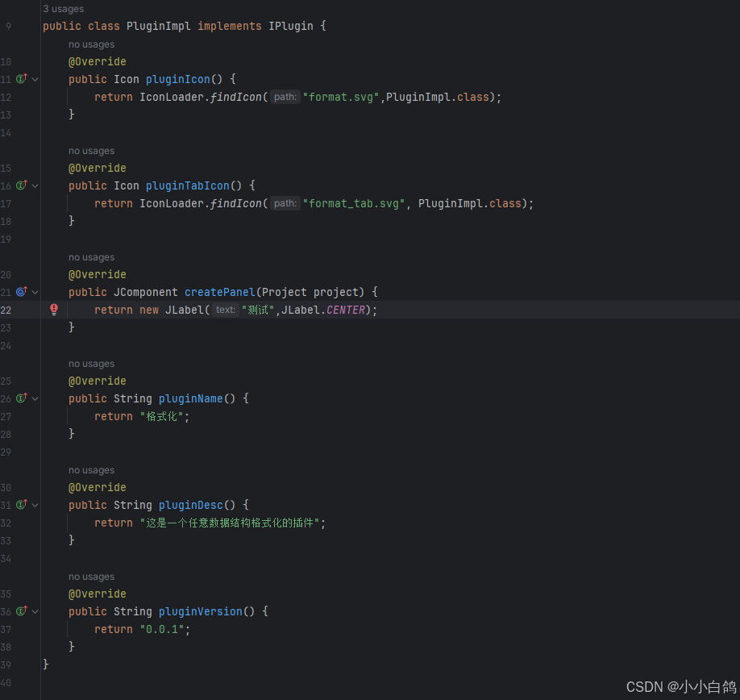
Task: Click the 'new' keyword on line 22
Action: tap(149, 310)
